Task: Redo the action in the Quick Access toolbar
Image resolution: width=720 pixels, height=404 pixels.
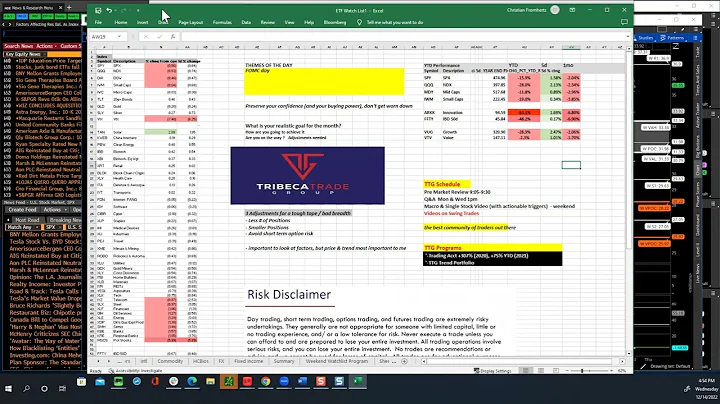Action: (123, 10)
